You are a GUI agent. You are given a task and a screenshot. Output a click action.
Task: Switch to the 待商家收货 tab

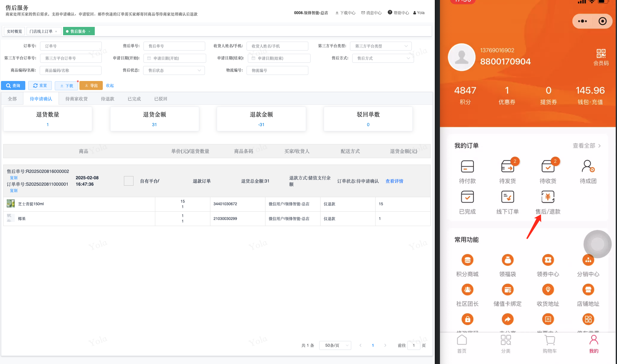[x=77, y=99]
